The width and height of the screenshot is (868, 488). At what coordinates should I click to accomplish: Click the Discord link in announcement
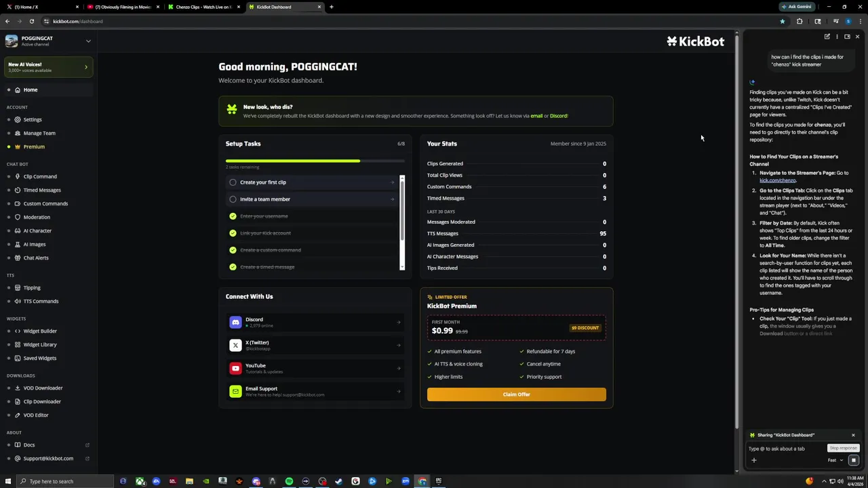tap(559, 116)
